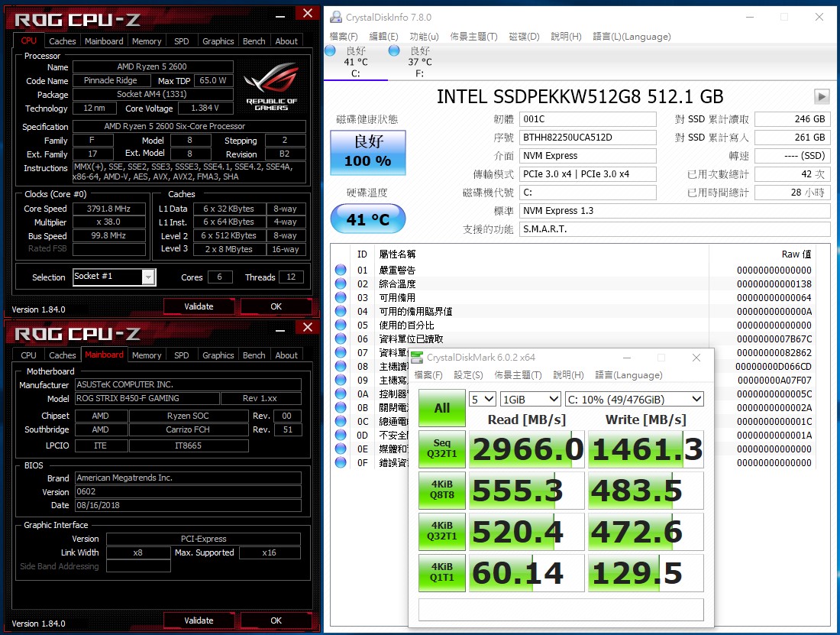Click status circle for attribute ID 0D
The height and width of the screenshot is (635, 840).
[341, 435]
